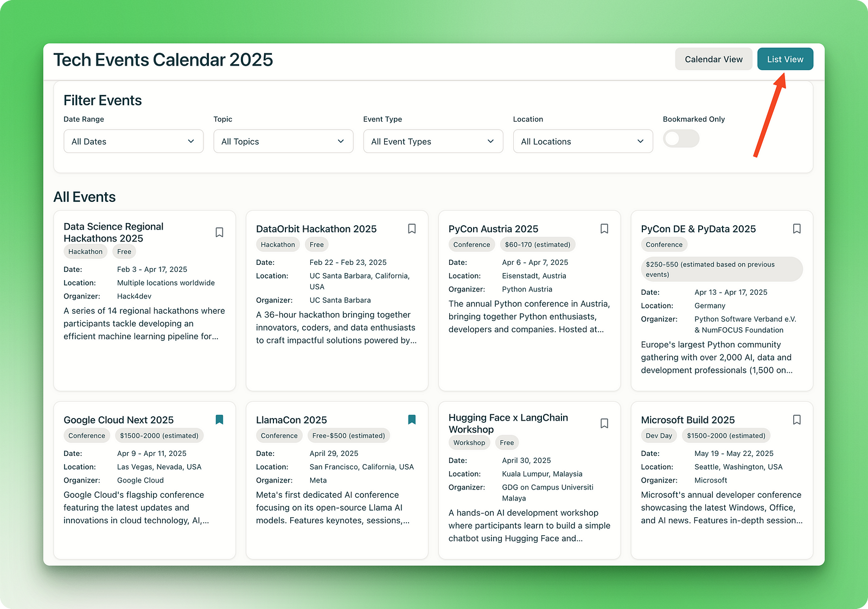Click the Tech Events Calendar 2025 heading
This screenshot has width=868, height=609.
163,60
